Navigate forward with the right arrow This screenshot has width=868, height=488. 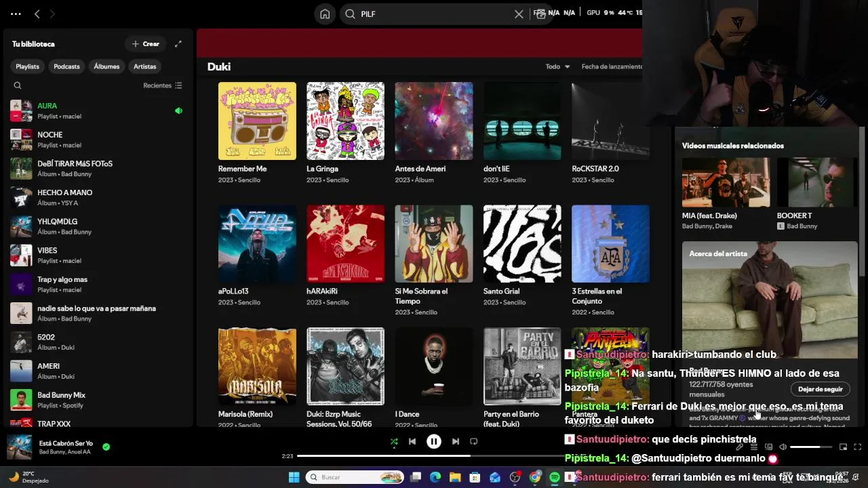point(52,14)
